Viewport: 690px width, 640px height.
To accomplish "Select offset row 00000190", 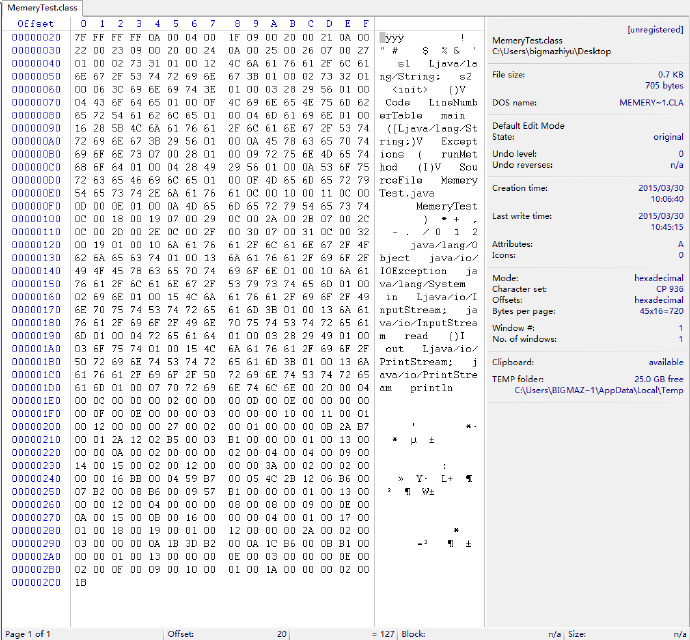I will pos(36,336).
